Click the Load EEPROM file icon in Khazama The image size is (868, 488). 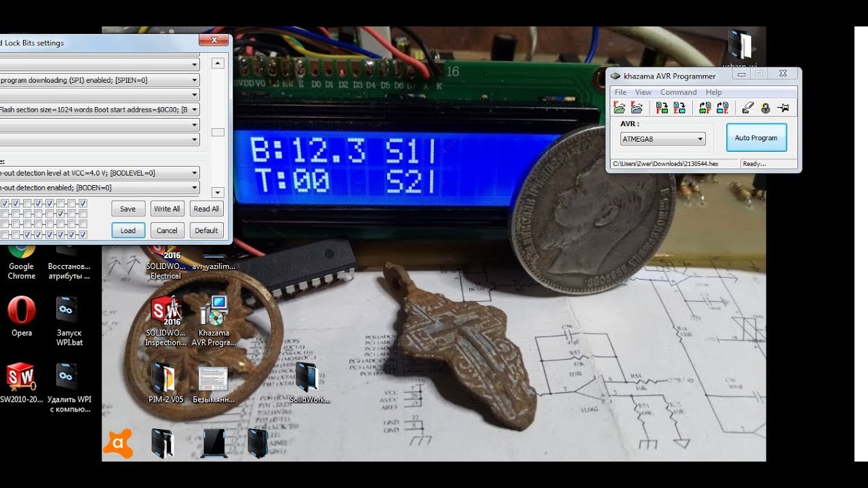pos(637,108)
